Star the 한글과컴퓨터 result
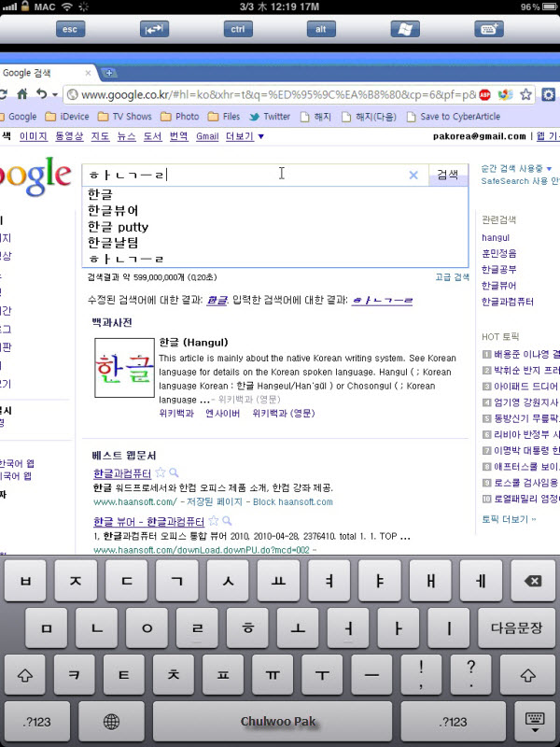 point(161,472)
